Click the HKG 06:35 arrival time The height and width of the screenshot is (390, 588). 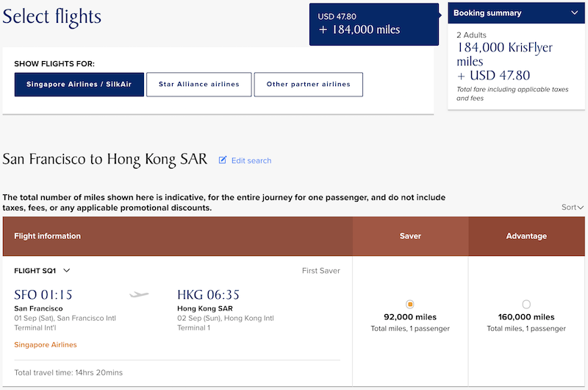[208, 294]
